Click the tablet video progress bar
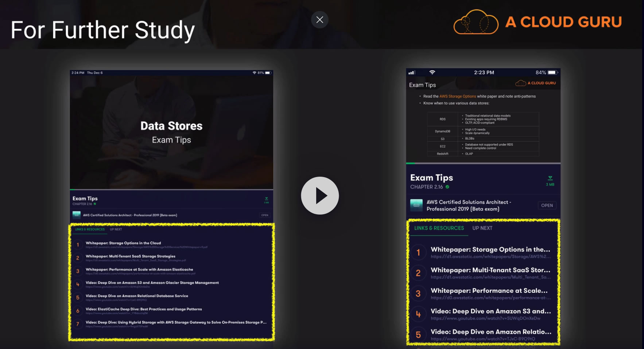 [x=171, y=189]
